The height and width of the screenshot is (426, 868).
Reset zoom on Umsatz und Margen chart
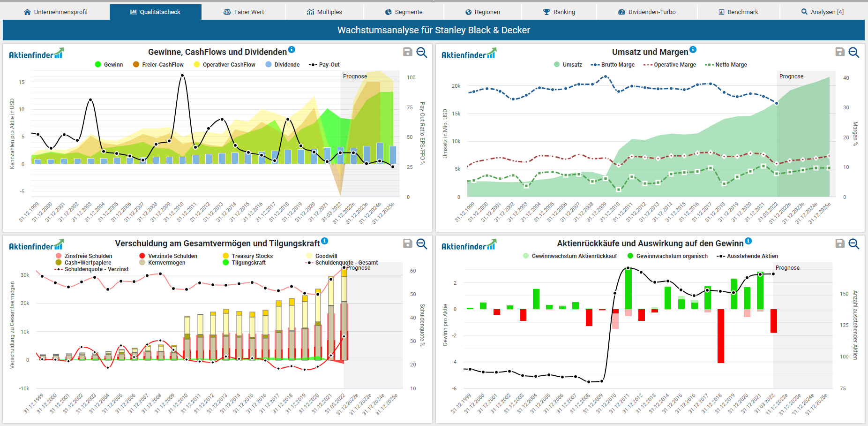click(x=854, y=52)
